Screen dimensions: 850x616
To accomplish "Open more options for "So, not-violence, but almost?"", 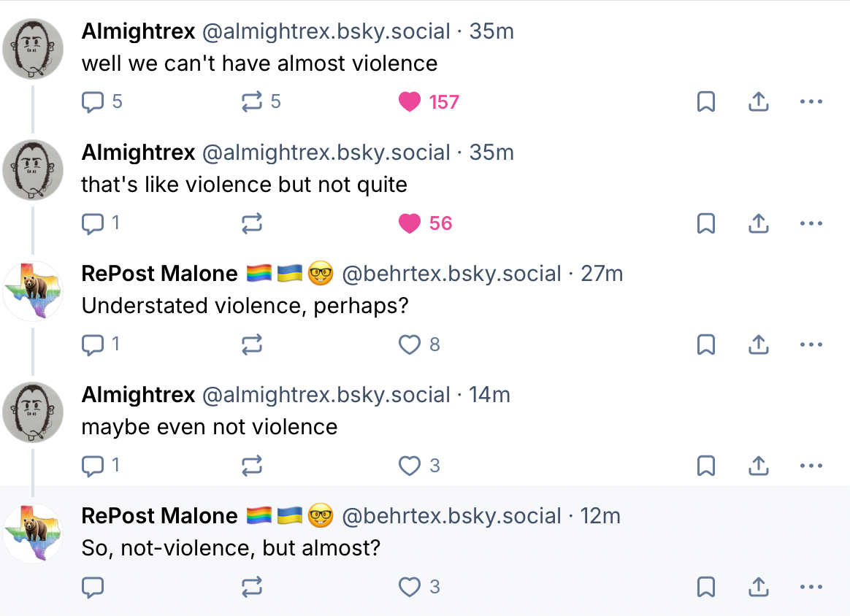I will pos(811,586).
